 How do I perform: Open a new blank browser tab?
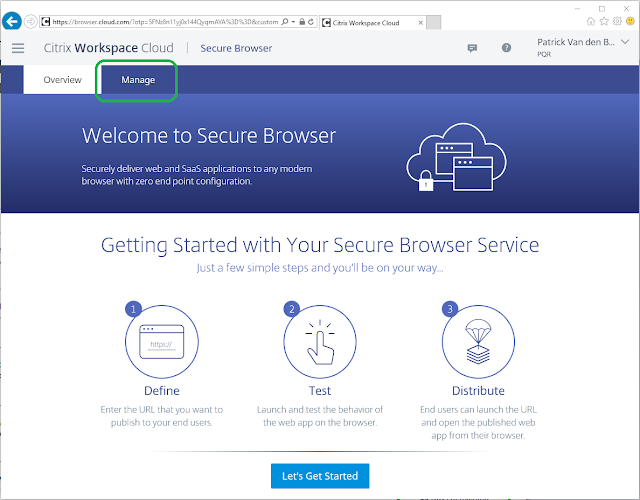433,23
